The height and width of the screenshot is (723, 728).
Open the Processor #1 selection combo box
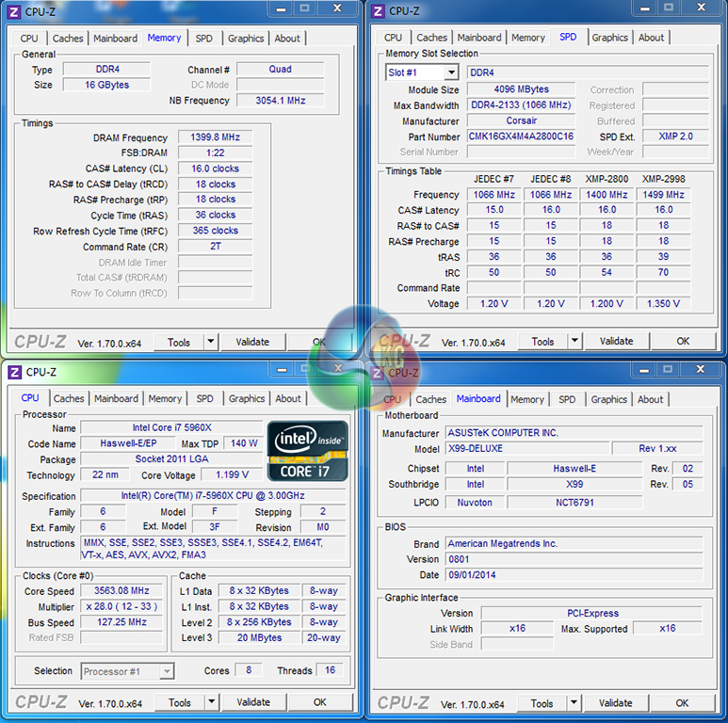pyautogui.click(x=127, y=671)
